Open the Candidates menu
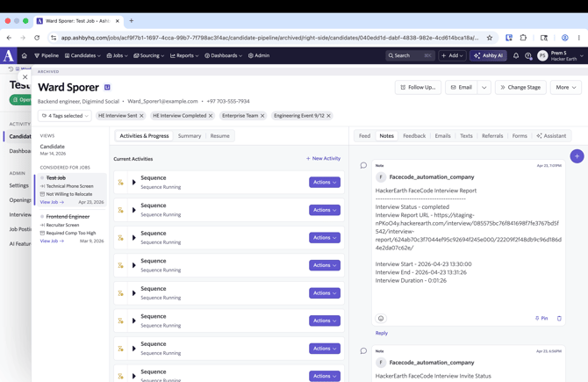Image resolution: width=588 pixels, height=382 pixels. coord(82,55)
